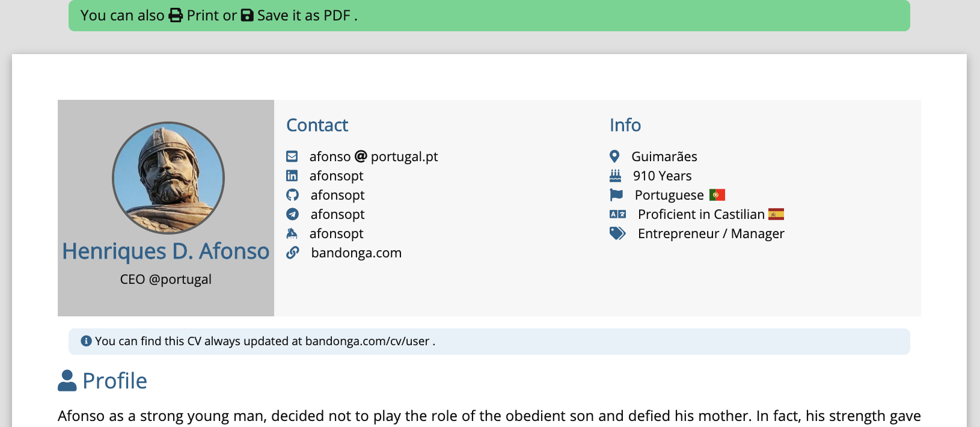Click the tags icon beside Entrepreneur / Manager
The height and width of the screenshot is (427, 980).
pos(617,233)
